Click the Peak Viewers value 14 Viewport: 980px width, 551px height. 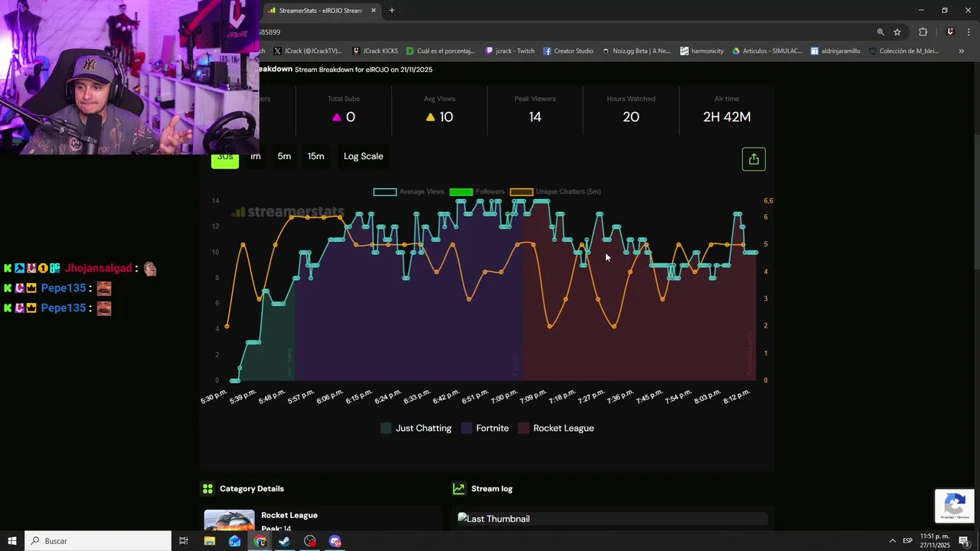(535, 117)
